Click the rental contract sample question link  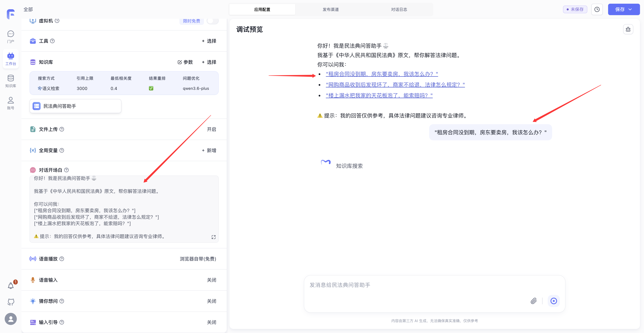(x=382, y=74)
